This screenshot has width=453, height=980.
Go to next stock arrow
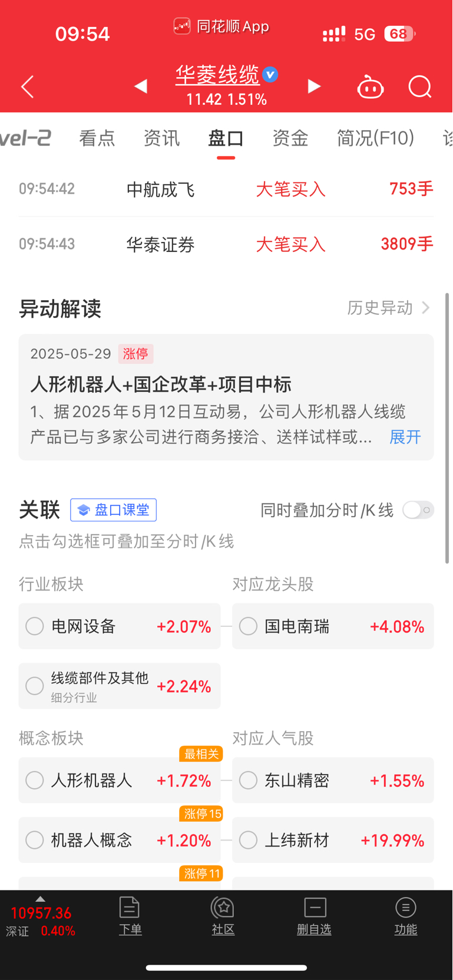pos(315,87)
